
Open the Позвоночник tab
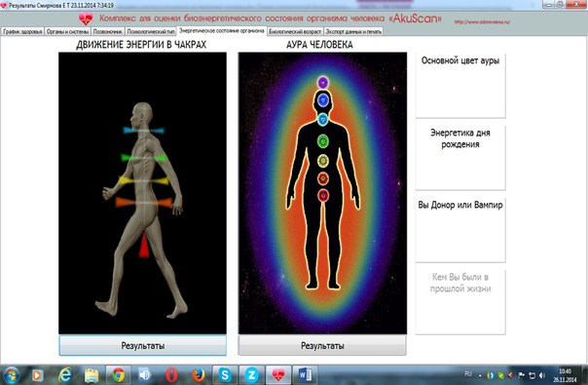point(108,31)
